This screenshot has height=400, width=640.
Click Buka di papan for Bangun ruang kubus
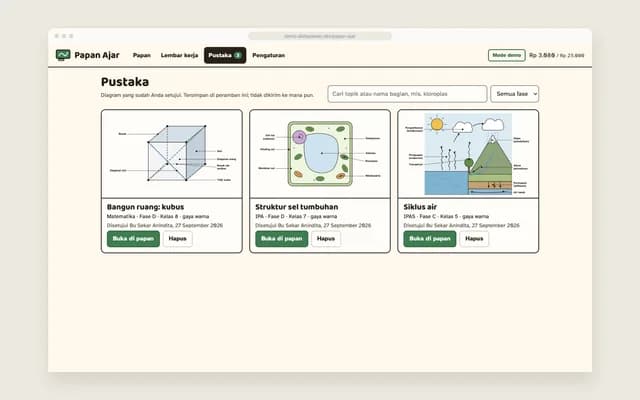133,239
